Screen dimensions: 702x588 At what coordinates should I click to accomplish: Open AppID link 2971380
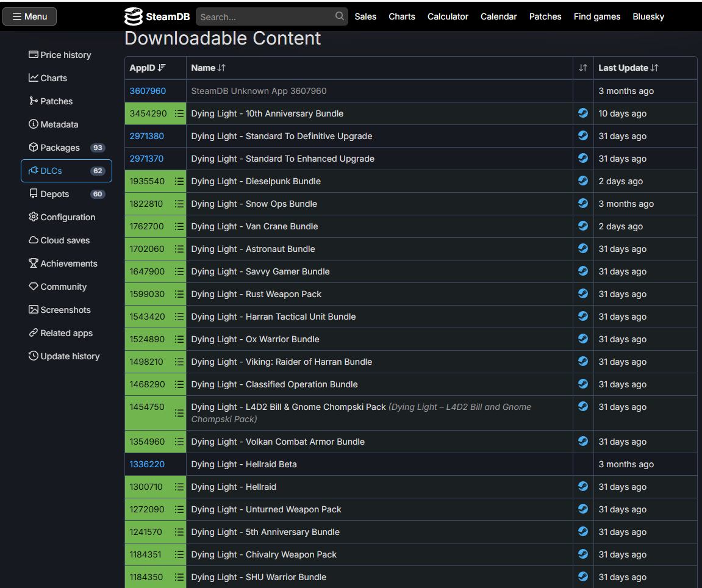[147, 136]
